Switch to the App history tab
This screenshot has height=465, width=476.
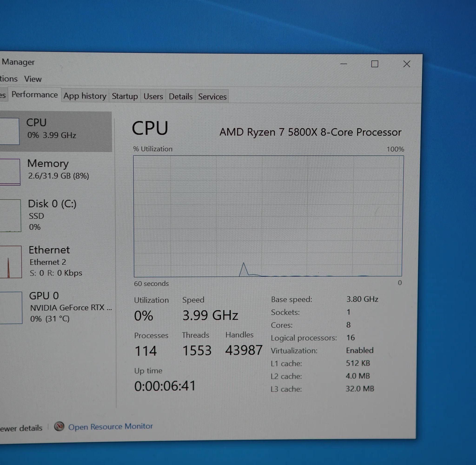[85, 96]
